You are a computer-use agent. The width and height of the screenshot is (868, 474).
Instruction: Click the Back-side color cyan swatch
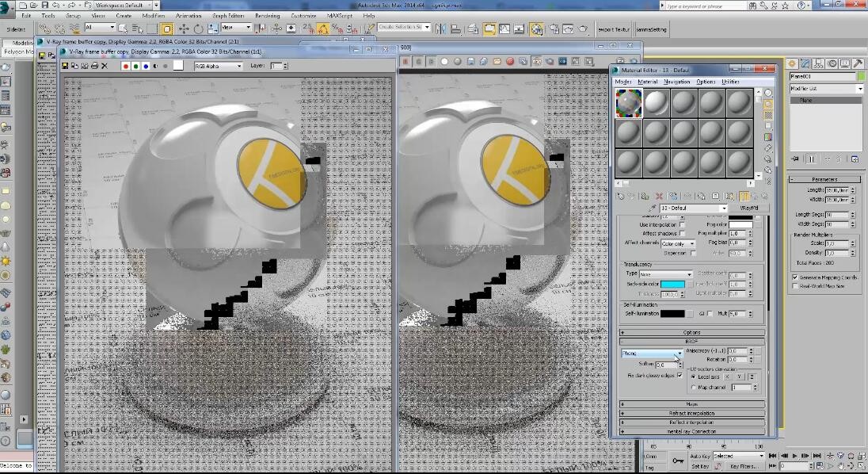pos(672,284)
